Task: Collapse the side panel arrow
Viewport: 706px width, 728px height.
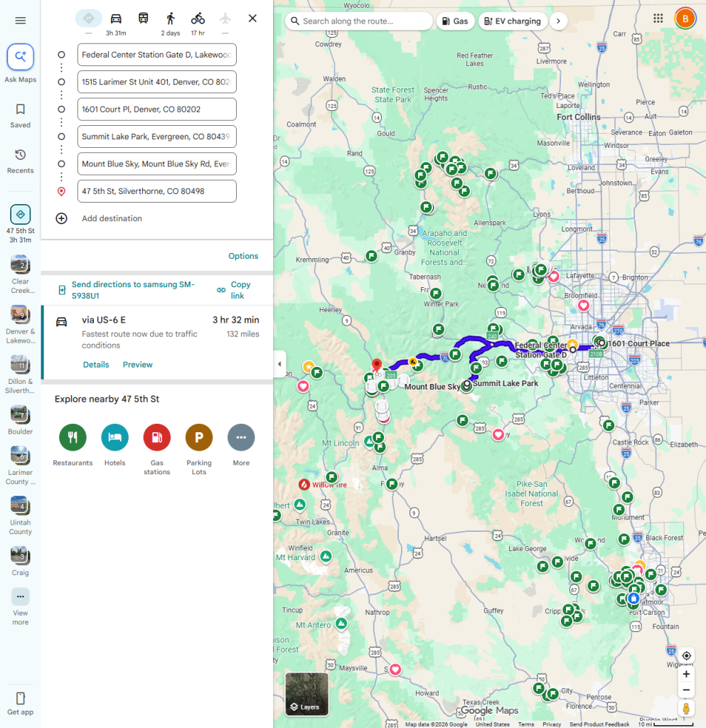Action: coord(279,364)
